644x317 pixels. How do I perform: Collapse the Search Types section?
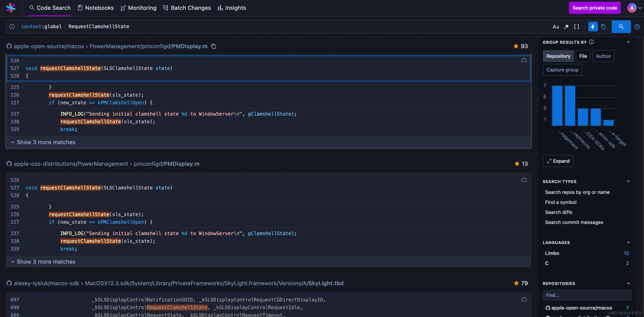coord(628,181)
